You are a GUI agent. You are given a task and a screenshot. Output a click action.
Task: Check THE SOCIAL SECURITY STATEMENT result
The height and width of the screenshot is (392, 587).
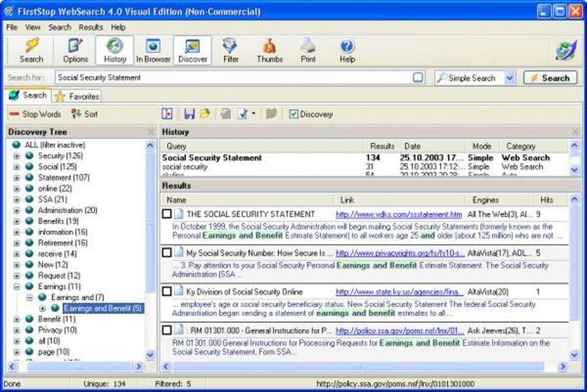point(167,214)
